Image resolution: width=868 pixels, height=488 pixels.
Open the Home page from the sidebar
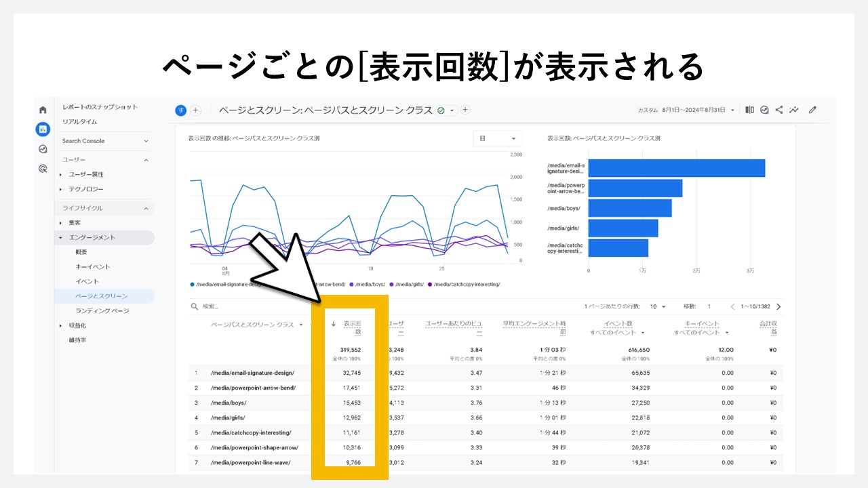click(x=42, y=110)
